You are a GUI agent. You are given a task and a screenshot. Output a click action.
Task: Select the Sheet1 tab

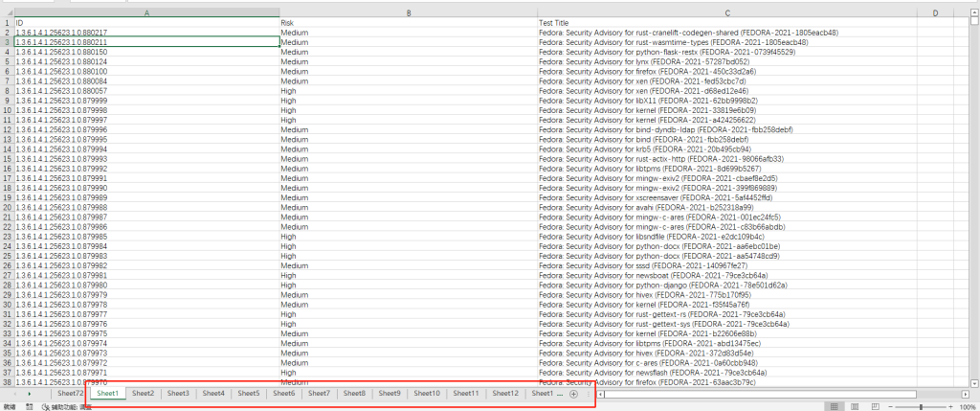tap(107, 394)
